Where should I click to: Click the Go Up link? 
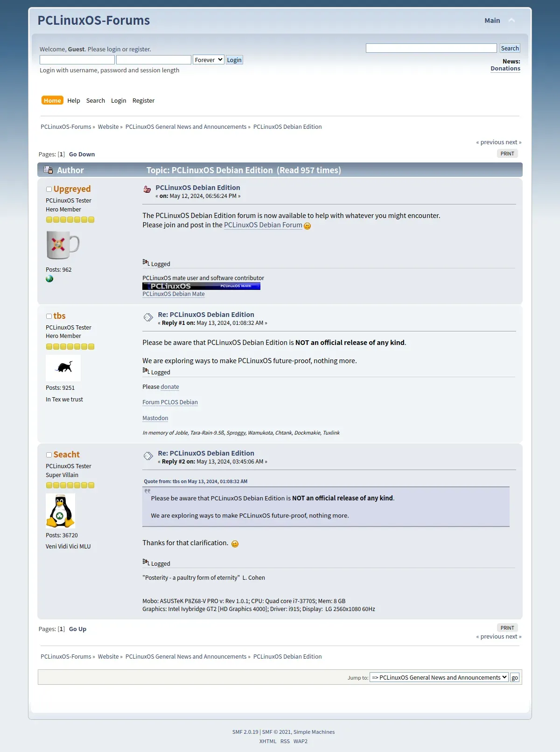pos(77,629)
